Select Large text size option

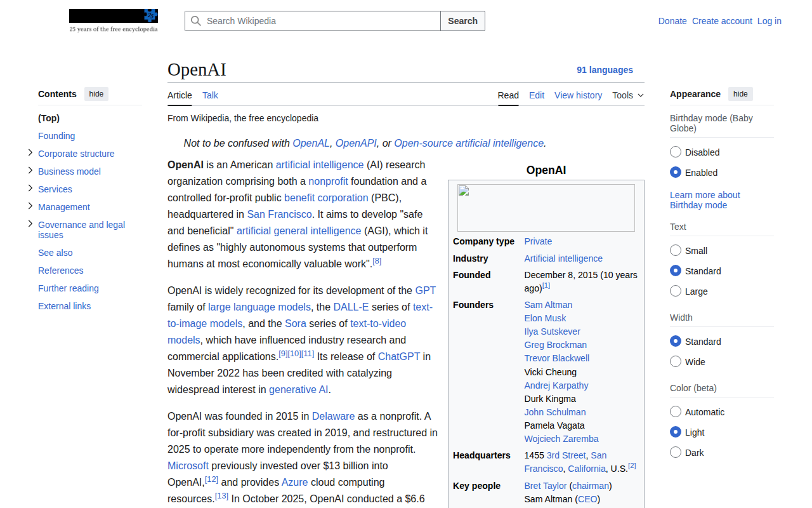[x=676, y=291]
